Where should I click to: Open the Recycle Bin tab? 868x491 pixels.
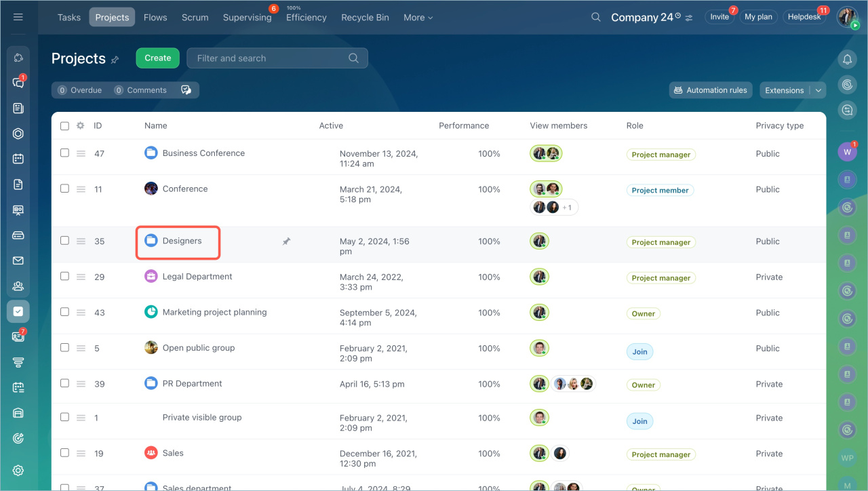tap(365, 18)
